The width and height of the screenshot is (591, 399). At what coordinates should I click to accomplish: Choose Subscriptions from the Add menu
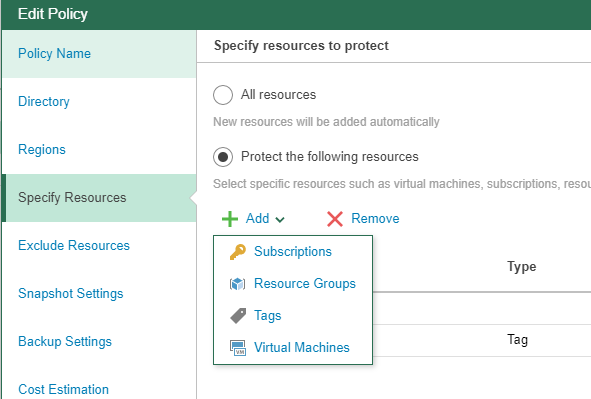click(x=293, y=252)
